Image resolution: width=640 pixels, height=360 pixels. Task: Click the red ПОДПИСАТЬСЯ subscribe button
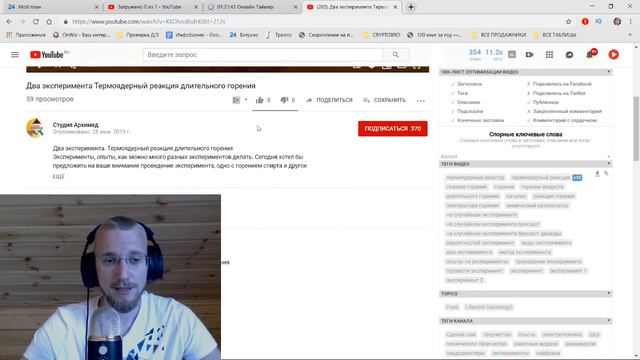pyautogui.click(x=393, y=129)
